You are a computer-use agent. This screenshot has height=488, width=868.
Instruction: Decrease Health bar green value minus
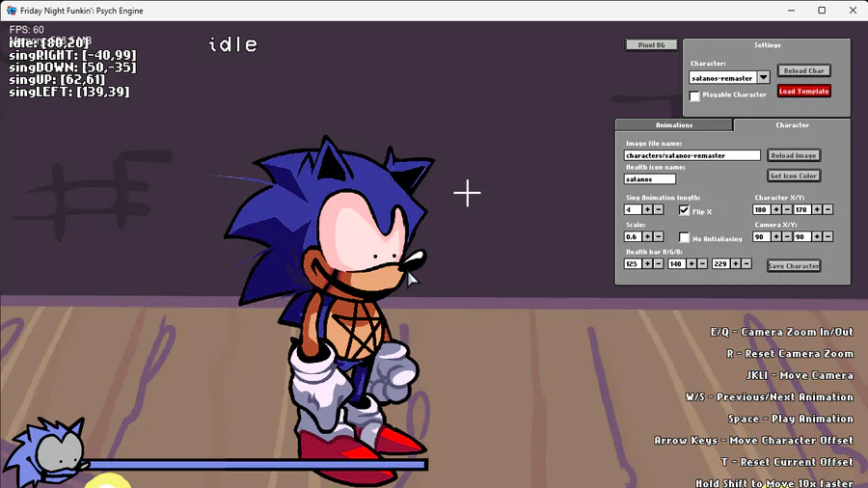[702, 264]
